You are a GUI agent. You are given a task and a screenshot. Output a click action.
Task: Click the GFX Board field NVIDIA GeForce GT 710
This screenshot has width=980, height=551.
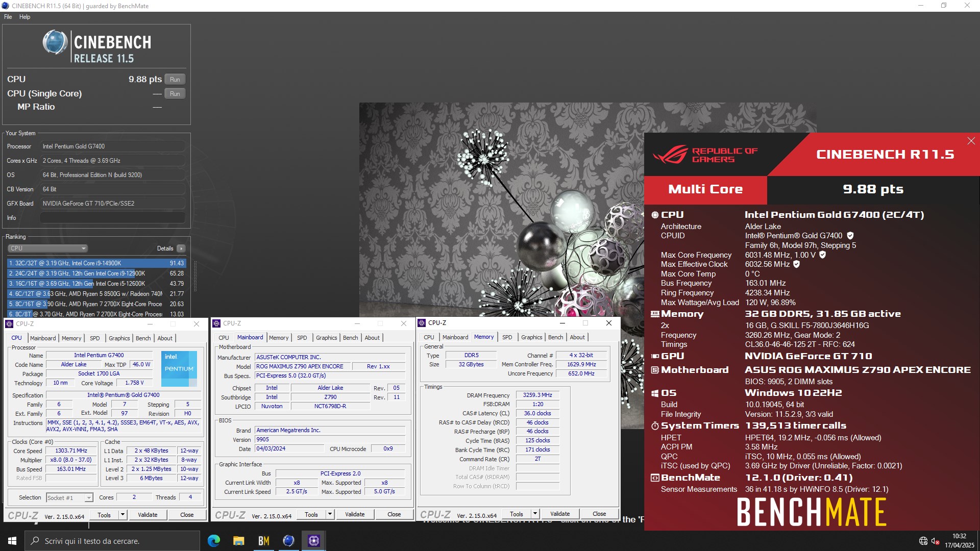coord(112,204)
